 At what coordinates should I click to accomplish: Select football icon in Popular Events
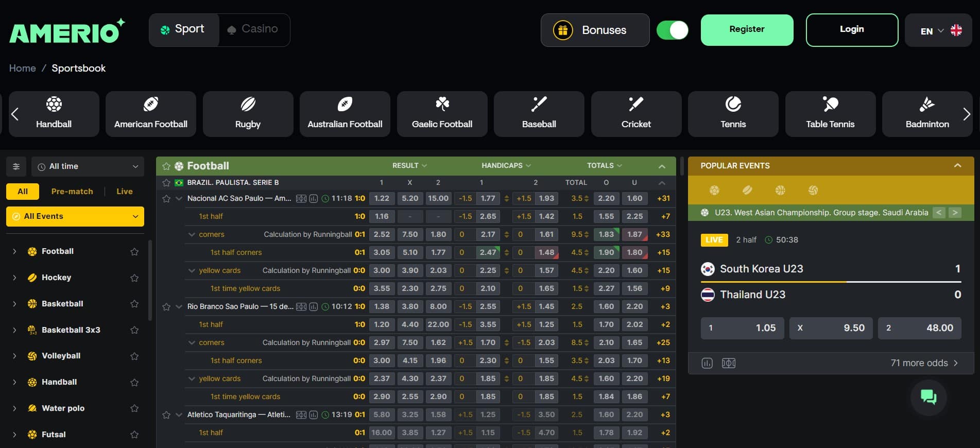pyautogui.click(x=714, y=191)
